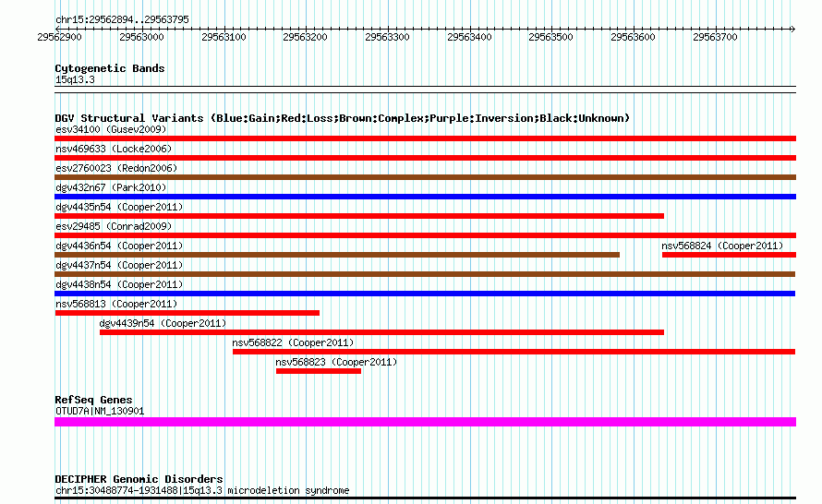Click the 15q13.3 cytogenetic band label
Screen dimensions: 822x504
point(75,79)
